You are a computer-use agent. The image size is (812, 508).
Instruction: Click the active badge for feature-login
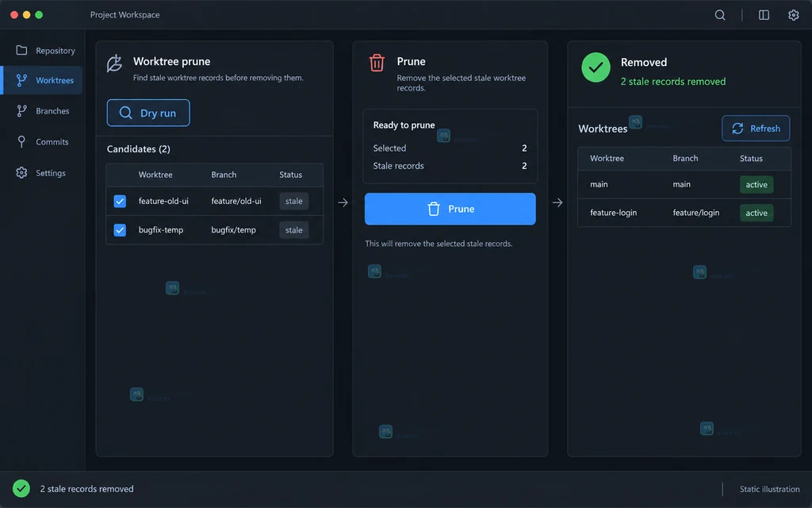(x=756, y=213)
